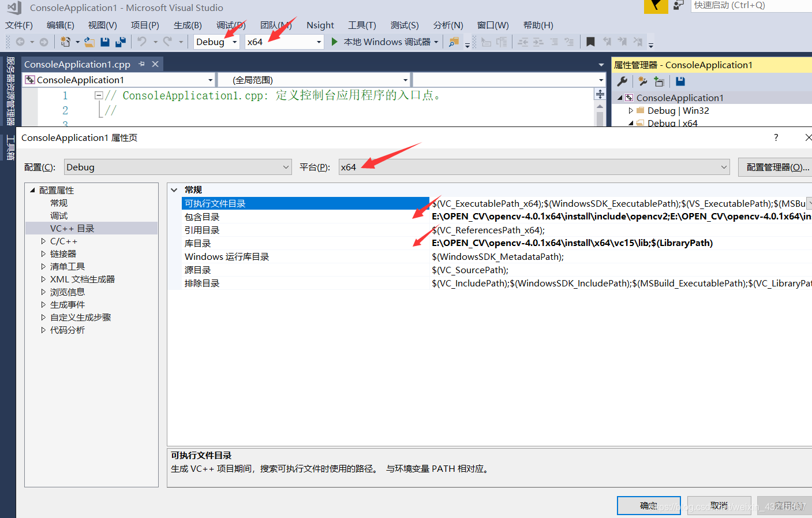Image resolution: width=812 pixels, height=518 pixels.
Task: Open the debugger target dropdown arrow
Action: (x=436, y=42)
